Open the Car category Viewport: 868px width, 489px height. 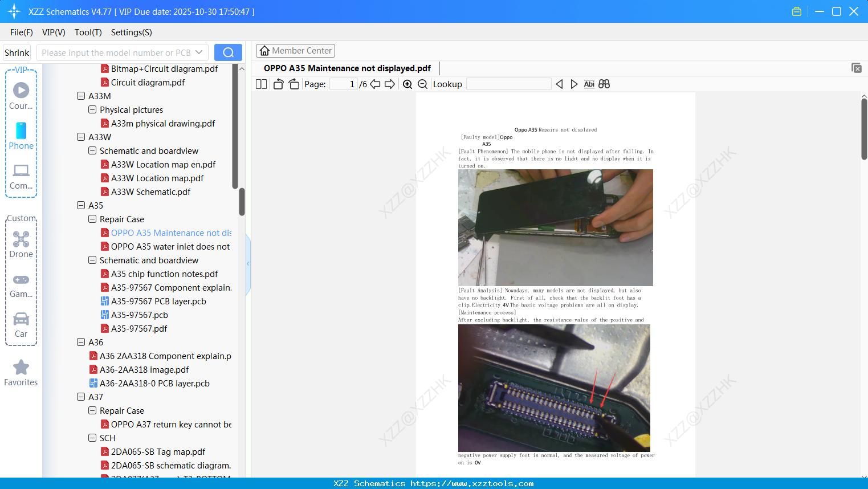pyautogui.click(x=21, y=324)
